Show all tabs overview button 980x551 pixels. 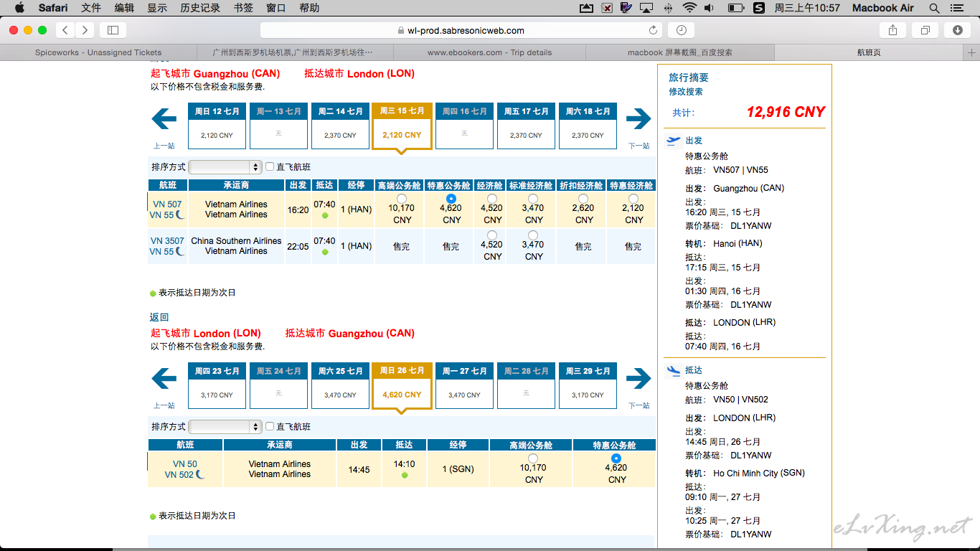[925, 30]
